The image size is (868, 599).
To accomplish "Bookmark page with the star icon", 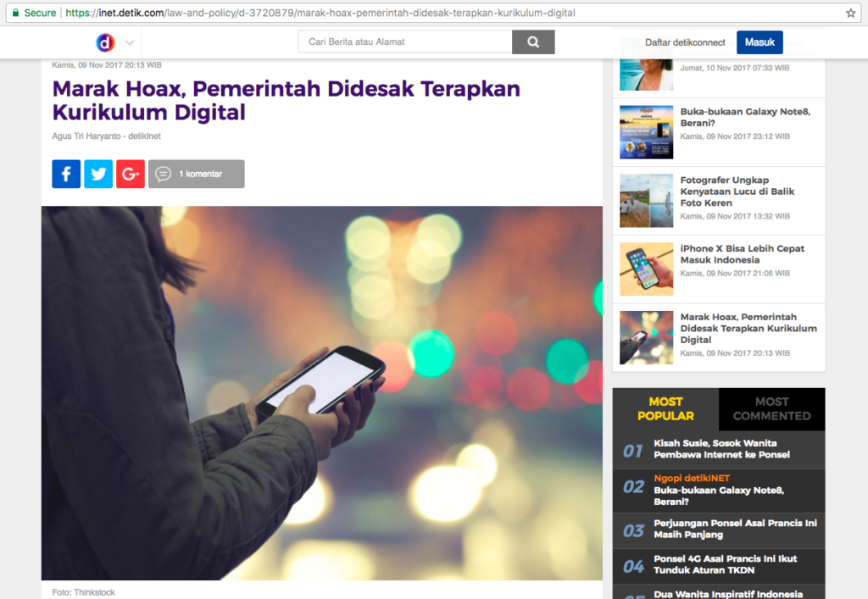I will coord(850,13).
